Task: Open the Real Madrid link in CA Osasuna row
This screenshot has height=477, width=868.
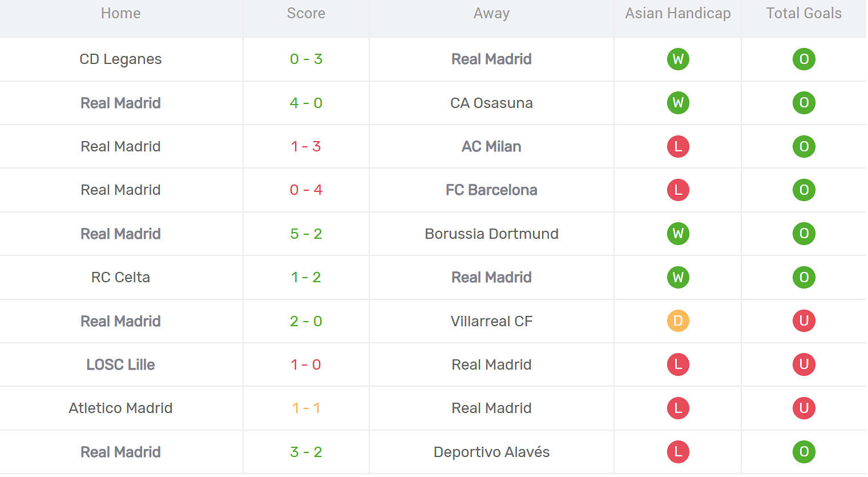Action: point(120,103)
